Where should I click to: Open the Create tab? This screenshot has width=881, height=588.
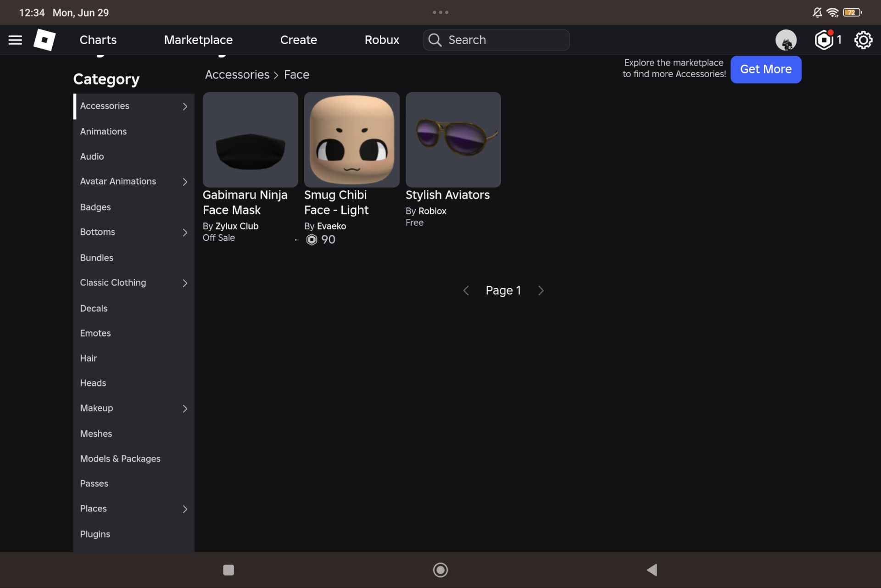pos(299,40)
